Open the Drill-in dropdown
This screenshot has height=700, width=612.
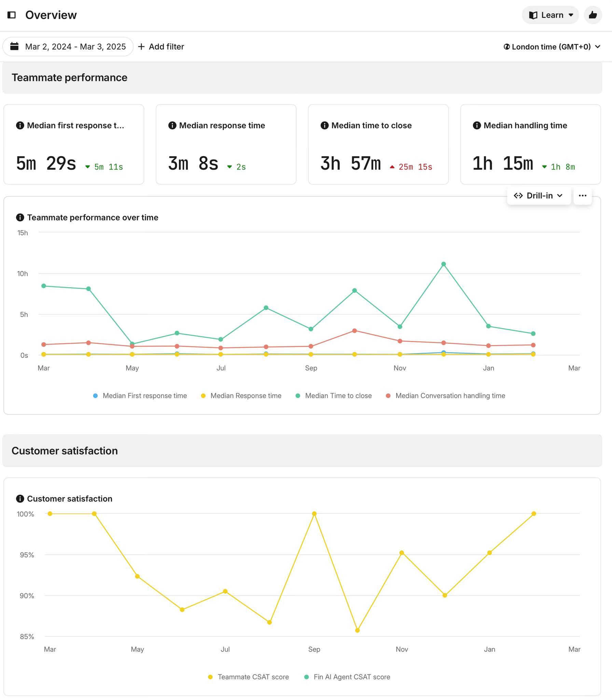(x=539, y=196)
